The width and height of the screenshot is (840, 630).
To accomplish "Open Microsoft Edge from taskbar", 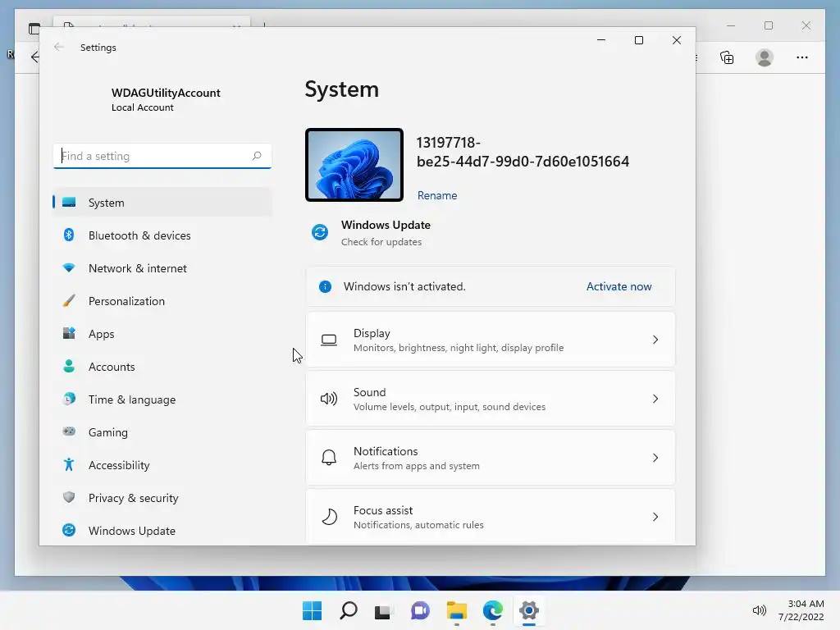I will pos(493,610).
